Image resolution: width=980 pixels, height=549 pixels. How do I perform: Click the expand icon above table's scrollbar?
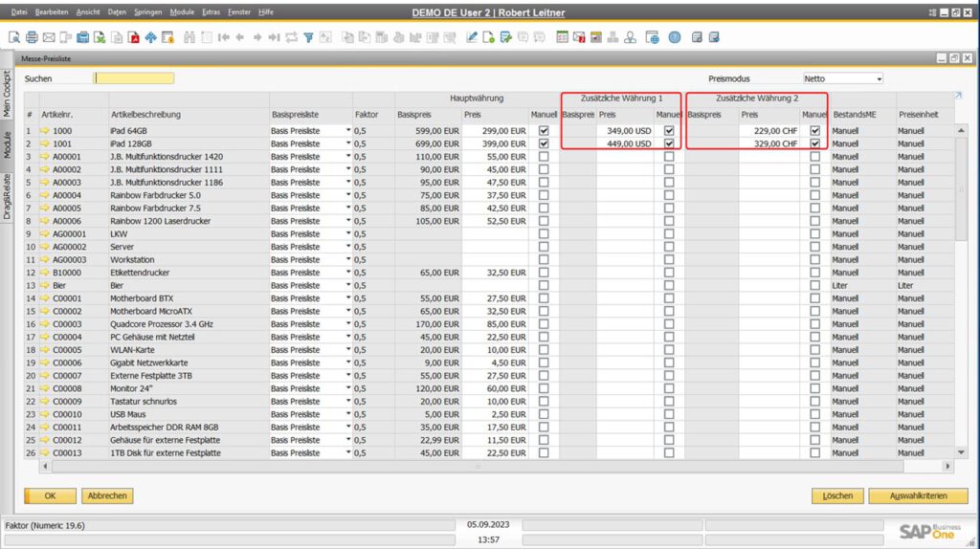[x=958, y=95]
